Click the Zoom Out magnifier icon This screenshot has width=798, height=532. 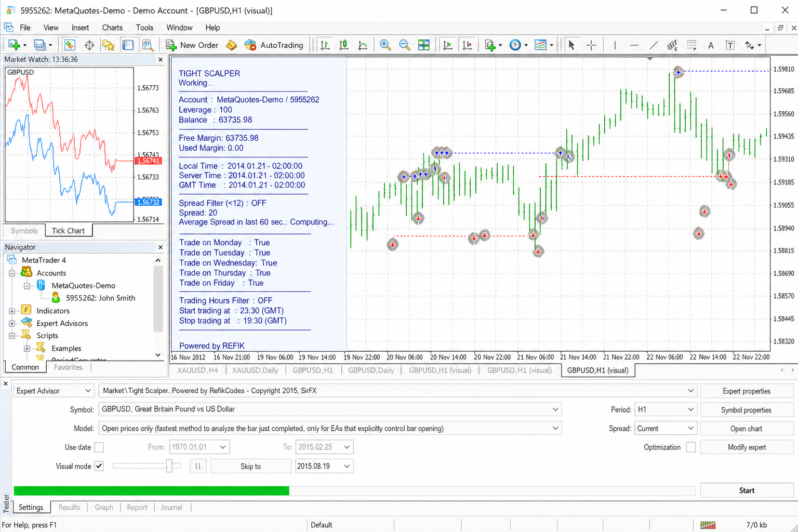coord(404,45)
